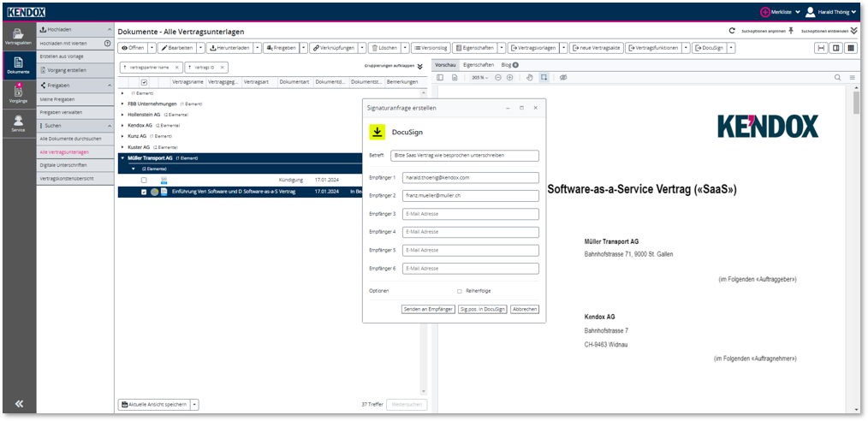Switch to the Eigenschaften tab in preview pane
The height and width of the screenshot is (421, 868).
[x=478, y=65]
